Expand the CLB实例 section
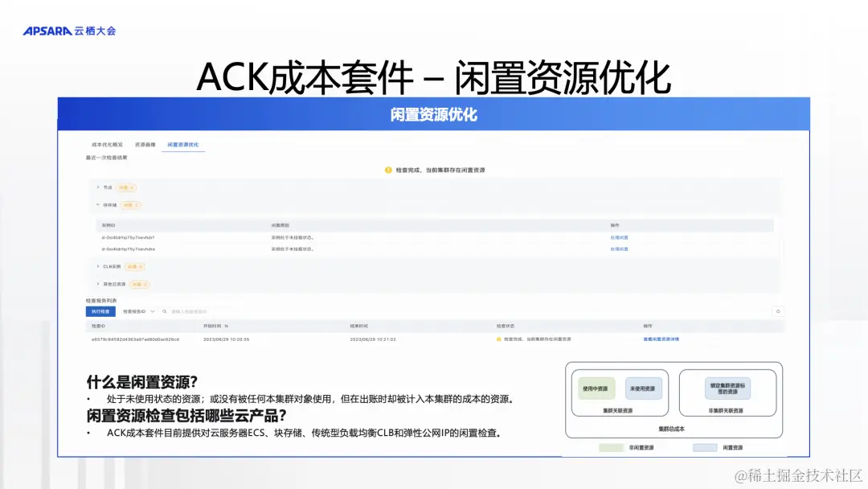 (97, 266)
